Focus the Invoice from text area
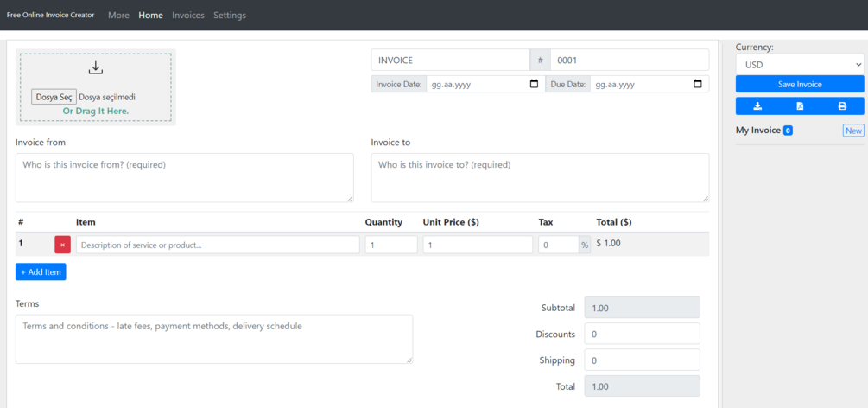Viewport: 868px width, 408px height. (x=185, y=178)
